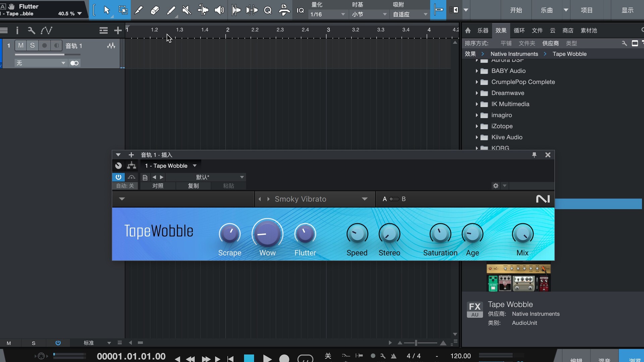Select the Bend tool
The height and width of the screenshot is (362, 644).
tap(203, 10)
